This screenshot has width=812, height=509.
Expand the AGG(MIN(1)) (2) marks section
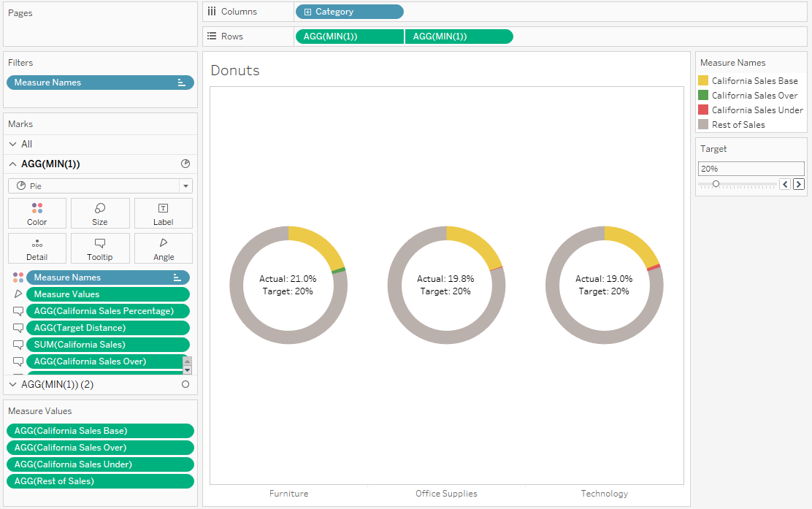[13, 384]
